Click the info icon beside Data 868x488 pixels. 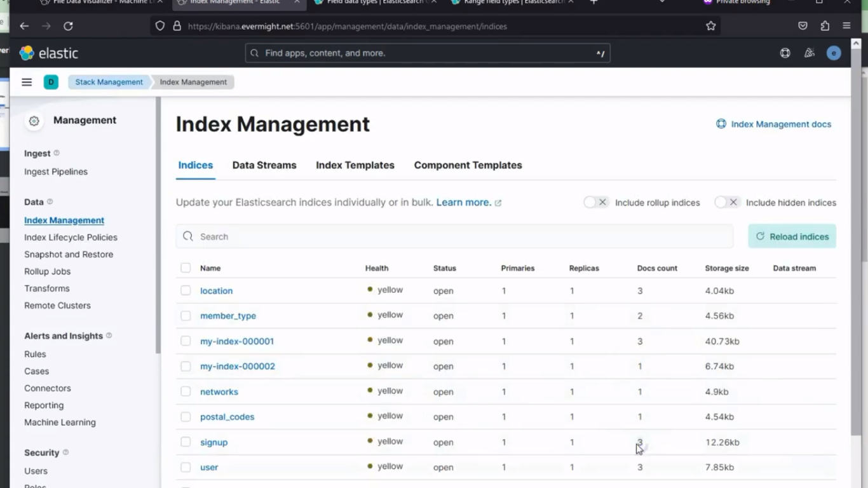(x=50, y=201)
